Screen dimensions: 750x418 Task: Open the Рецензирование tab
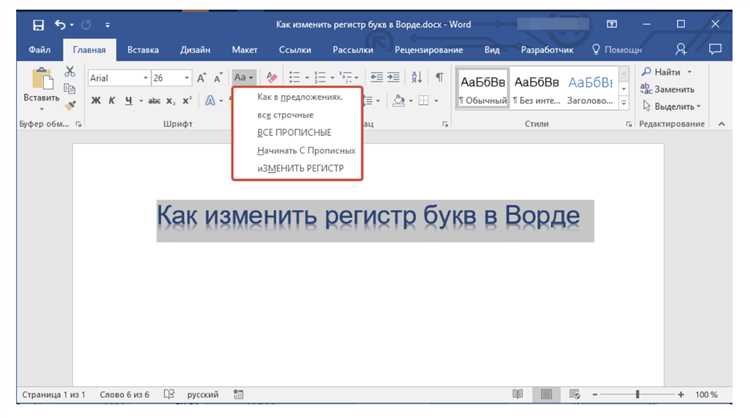429,50
